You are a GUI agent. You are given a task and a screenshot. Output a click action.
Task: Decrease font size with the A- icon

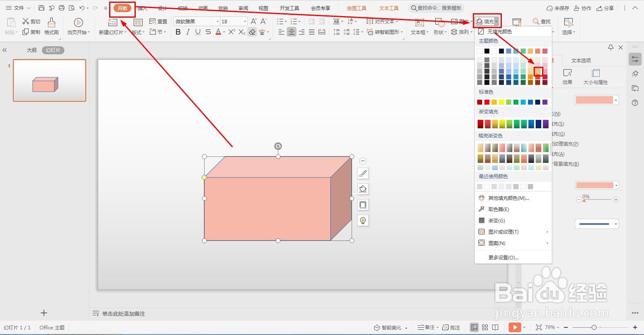pos(264,21)
